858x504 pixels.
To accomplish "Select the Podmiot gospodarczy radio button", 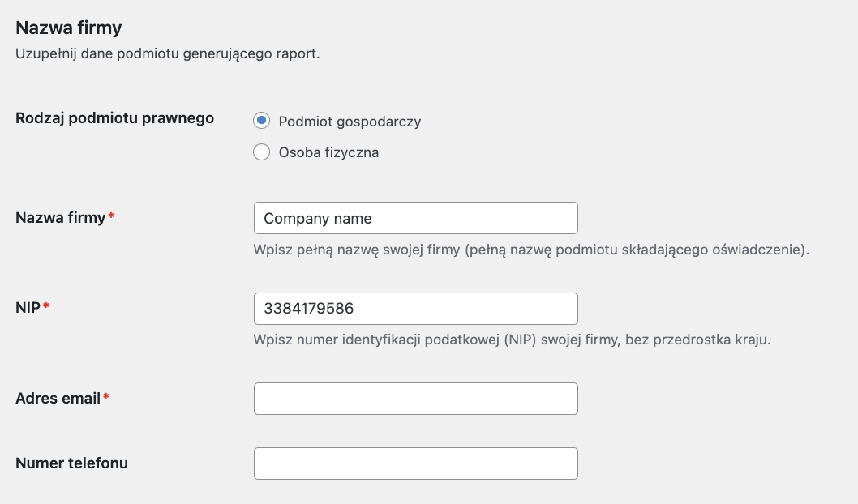I will click(261, 121).
